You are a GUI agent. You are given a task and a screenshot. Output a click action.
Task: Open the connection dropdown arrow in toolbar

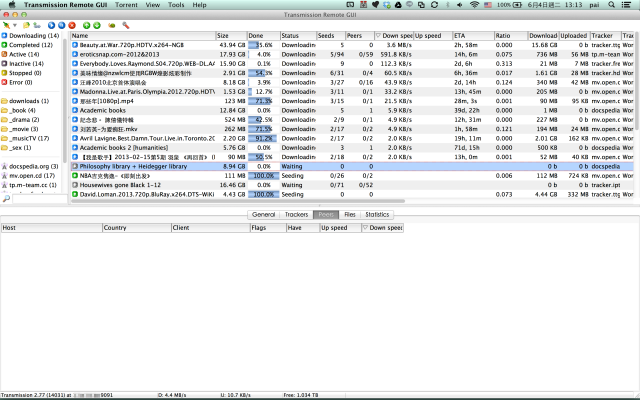pos(15,25)
